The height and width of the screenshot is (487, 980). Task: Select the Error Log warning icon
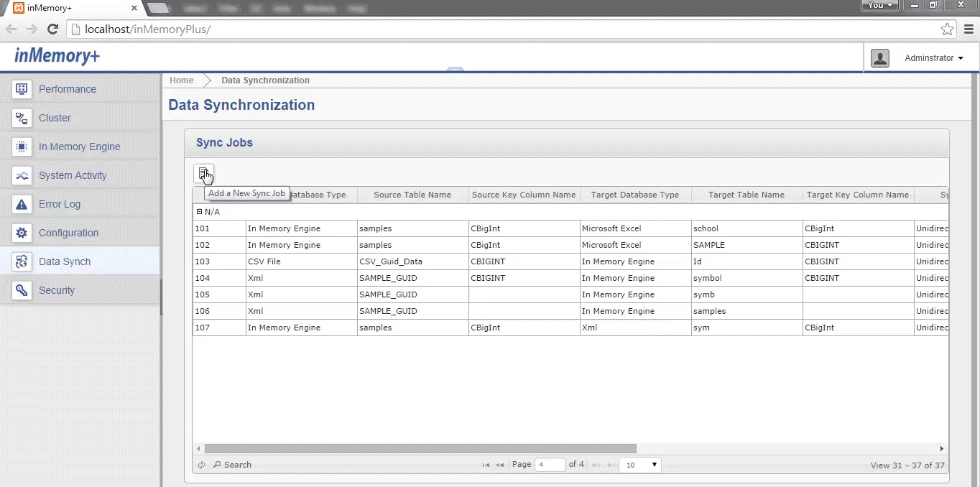coord(22,204)
